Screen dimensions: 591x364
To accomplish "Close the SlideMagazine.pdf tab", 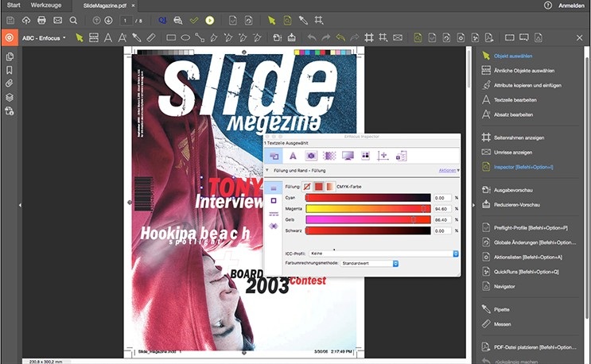I will (x=133, y=6).
